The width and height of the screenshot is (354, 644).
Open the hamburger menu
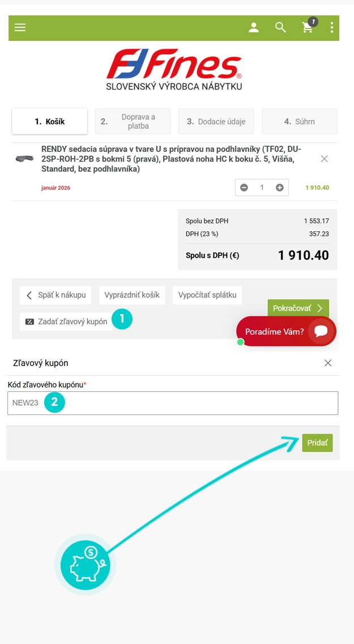20,27
